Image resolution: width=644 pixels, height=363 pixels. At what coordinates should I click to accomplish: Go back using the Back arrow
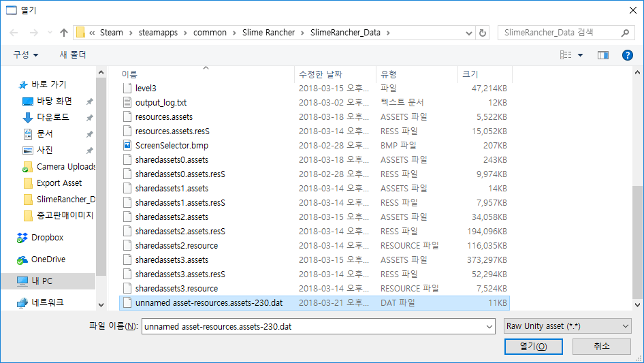click(14, 33)
